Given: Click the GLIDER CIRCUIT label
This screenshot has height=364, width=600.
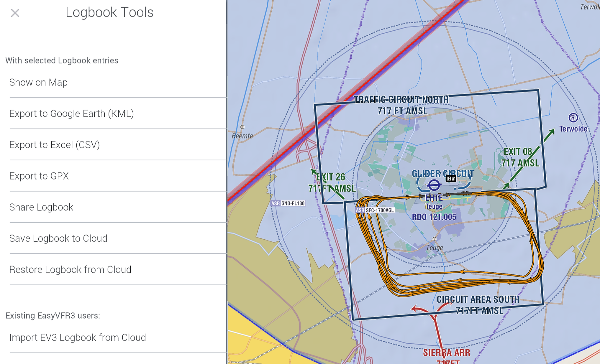Looking at the screenshot, I should pos(443,174).
